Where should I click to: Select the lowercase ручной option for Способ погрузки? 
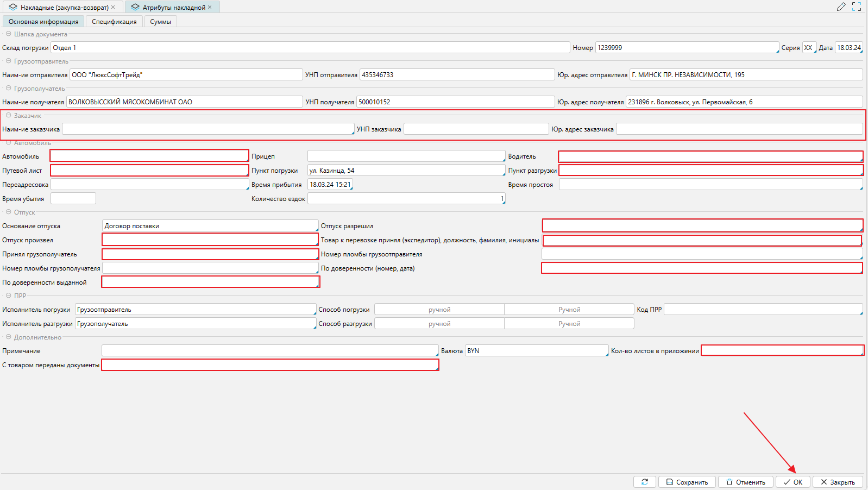click(x=439, y=310)
